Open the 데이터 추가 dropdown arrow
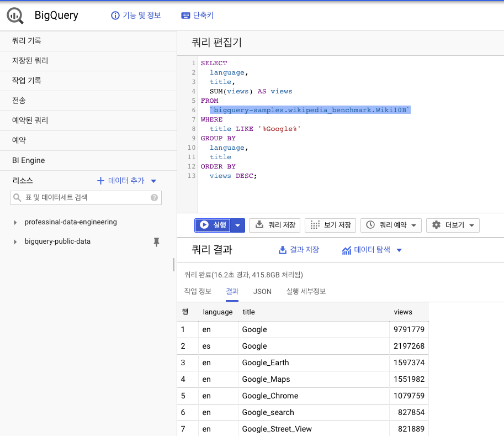Viewport: 504px width, 436px height. (x=153, y=181)
